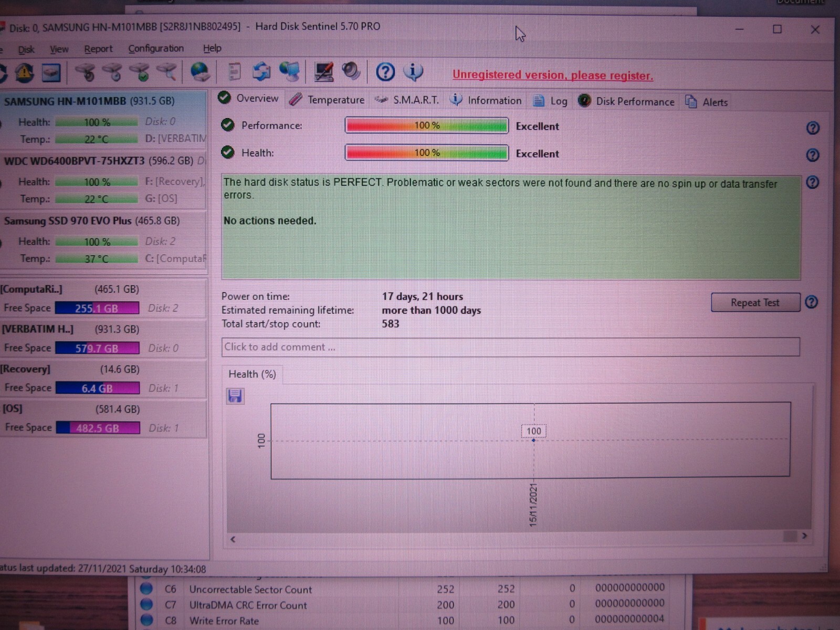Viewport: 840px width, 630px height.
Task: Click the blue arrows and envelope toolbar icon
Action: (261, 72)
